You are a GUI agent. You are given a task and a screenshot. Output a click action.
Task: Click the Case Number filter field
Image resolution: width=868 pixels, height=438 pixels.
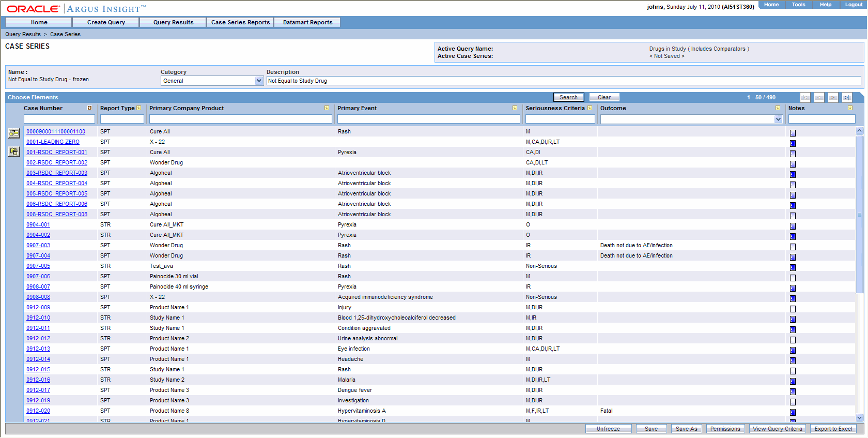pyautogui.click(x=59, y=119)
